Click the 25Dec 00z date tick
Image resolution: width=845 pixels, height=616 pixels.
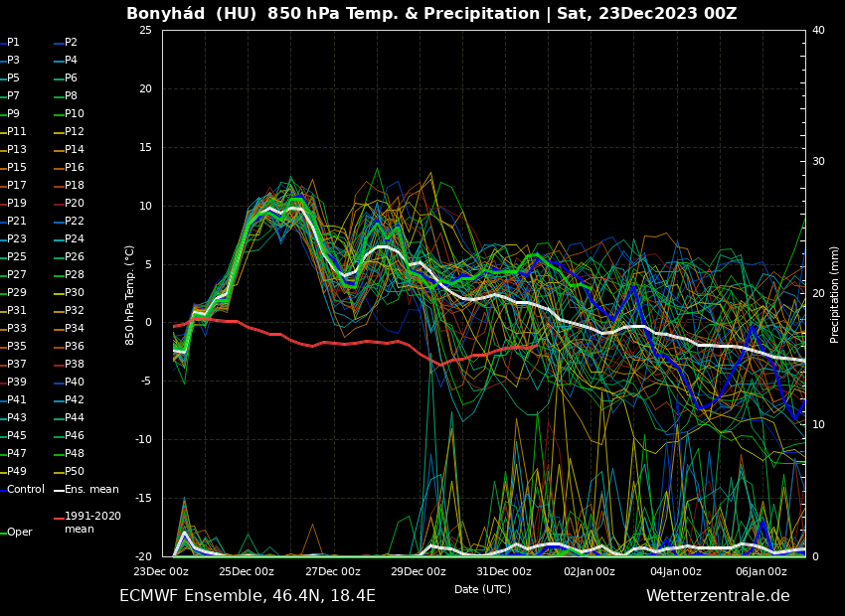(247, 572)
